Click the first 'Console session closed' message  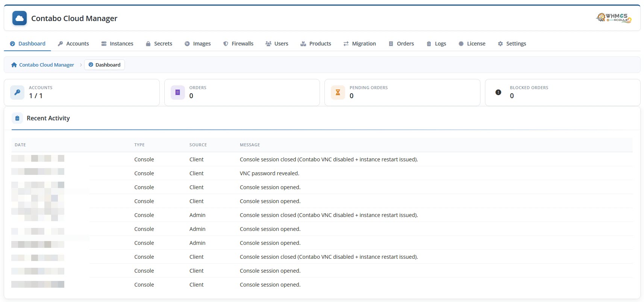point(329,159)
